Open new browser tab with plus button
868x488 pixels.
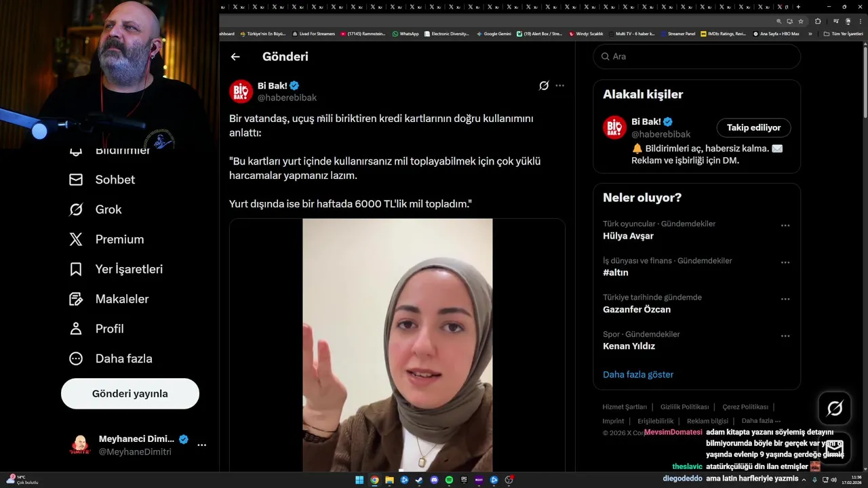798,7
